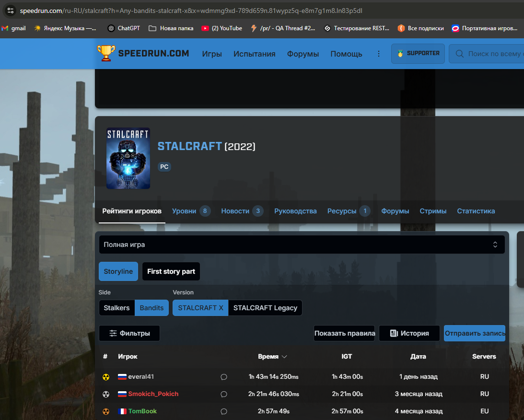This screenshot has width=524, height=420.
Task: Switch to the Форумы game tab
Action: tap(395, 211)
